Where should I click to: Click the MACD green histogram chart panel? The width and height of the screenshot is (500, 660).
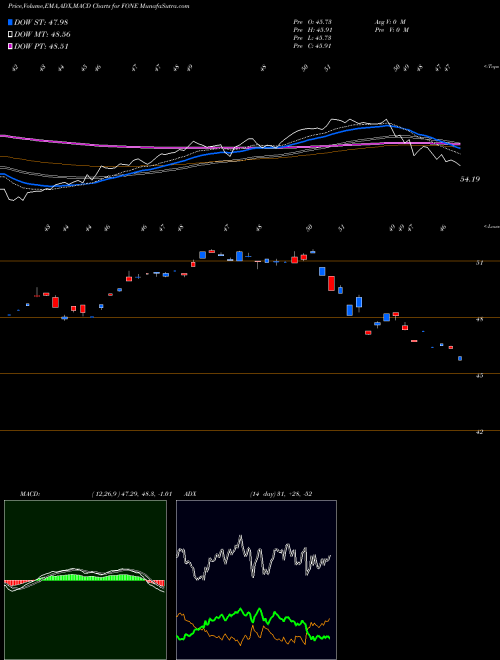(x=85, y=580)
